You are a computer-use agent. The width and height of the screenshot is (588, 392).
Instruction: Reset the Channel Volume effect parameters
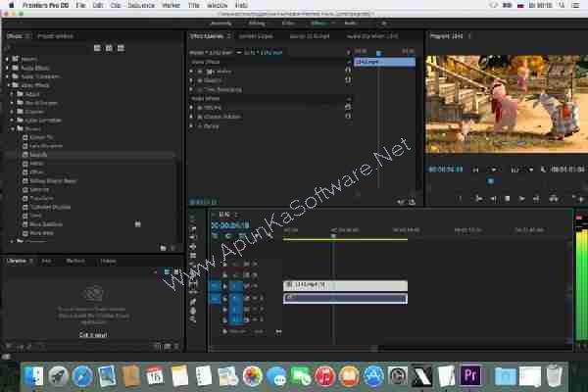coord(348,117)
